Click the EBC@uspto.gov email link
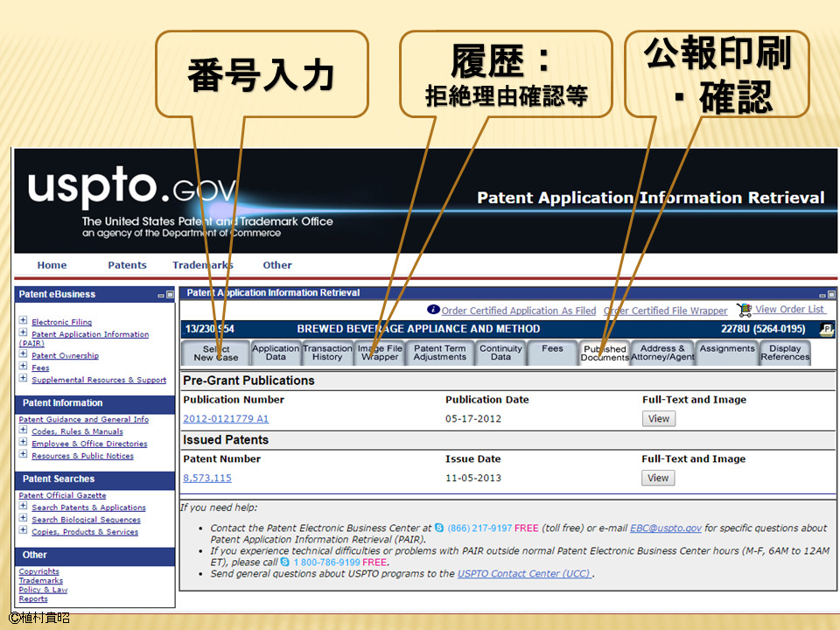Viewport: 840px width, 630px height. pos(665,528)
